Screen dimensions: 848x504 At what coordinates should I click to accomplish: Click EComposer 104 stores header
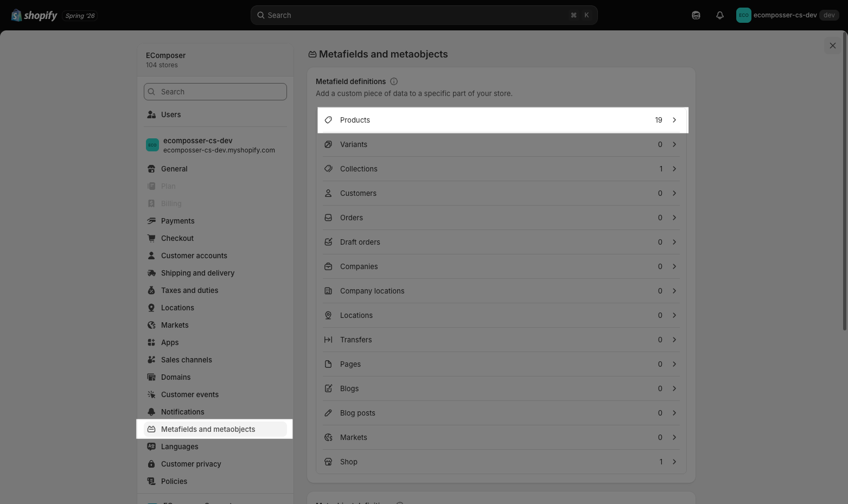(x=215, y=60)
